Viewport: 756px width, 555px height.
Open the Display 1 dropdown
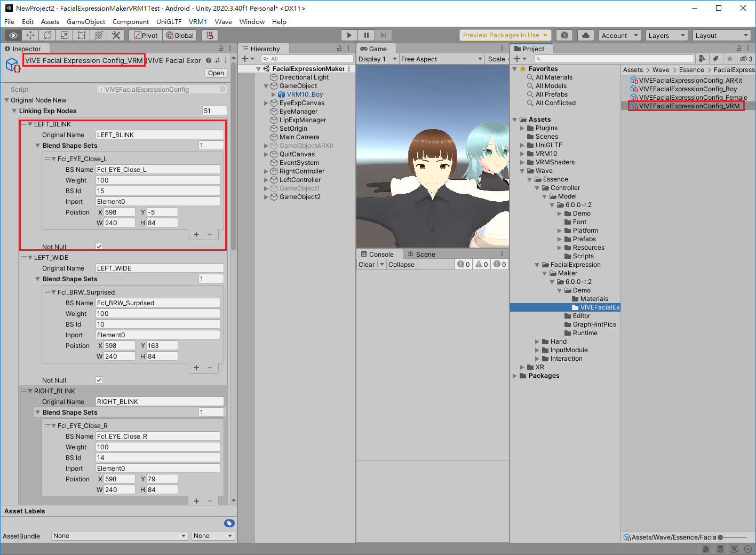[377, 59]
